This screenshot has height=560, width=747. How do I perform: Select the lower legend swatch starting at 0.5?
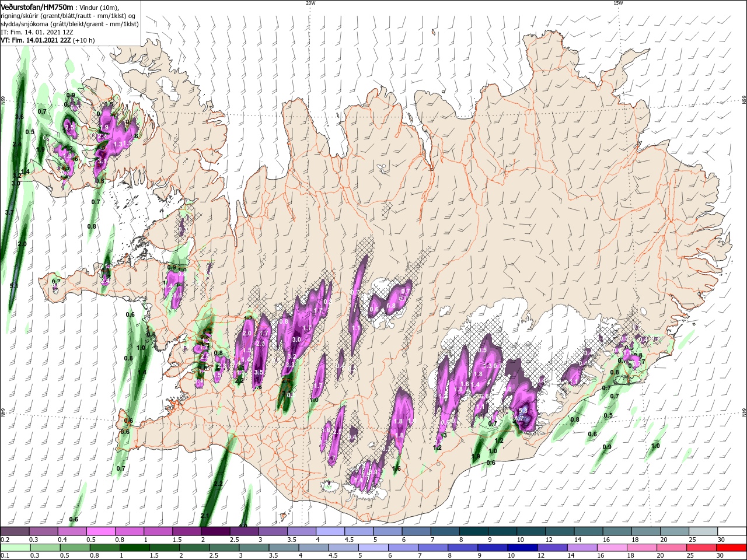[75, 548]
